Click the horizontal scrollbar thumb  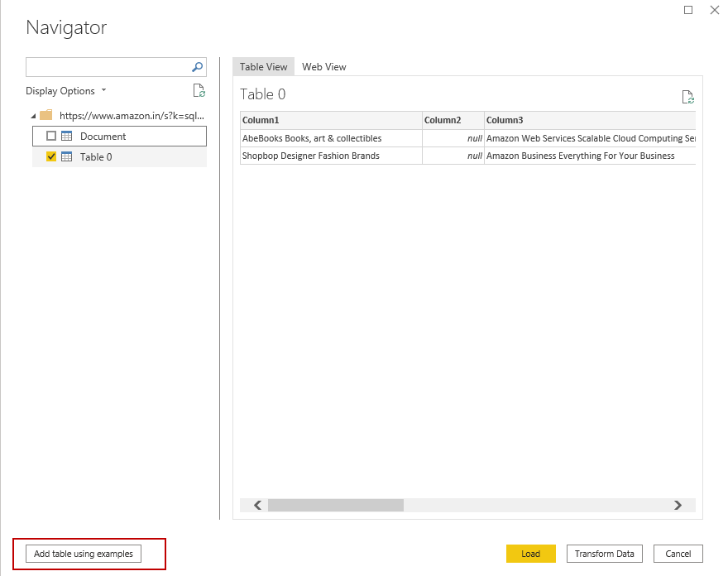pos(336,505)
